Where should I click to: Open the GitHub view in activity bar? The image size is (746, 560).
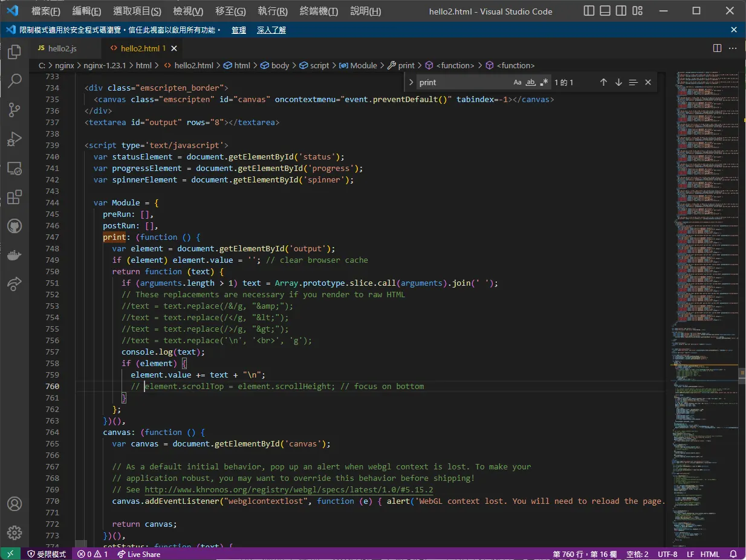(x=15, y=226)
